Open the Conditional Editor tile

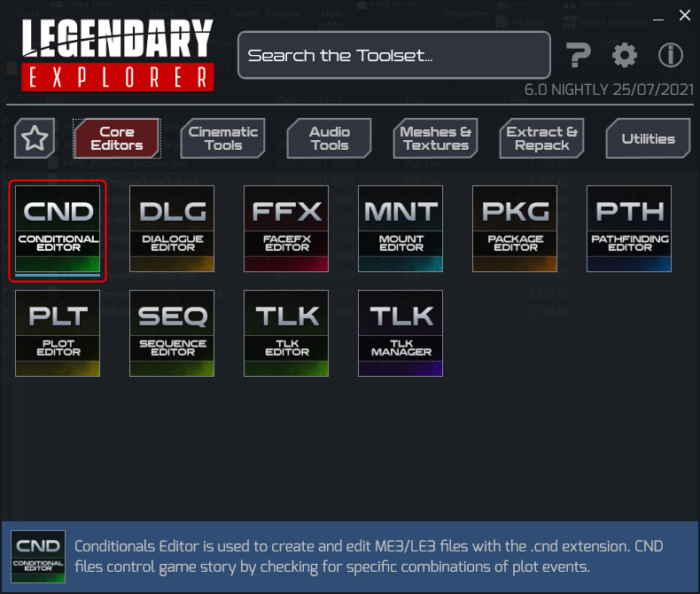coord(58,229)
